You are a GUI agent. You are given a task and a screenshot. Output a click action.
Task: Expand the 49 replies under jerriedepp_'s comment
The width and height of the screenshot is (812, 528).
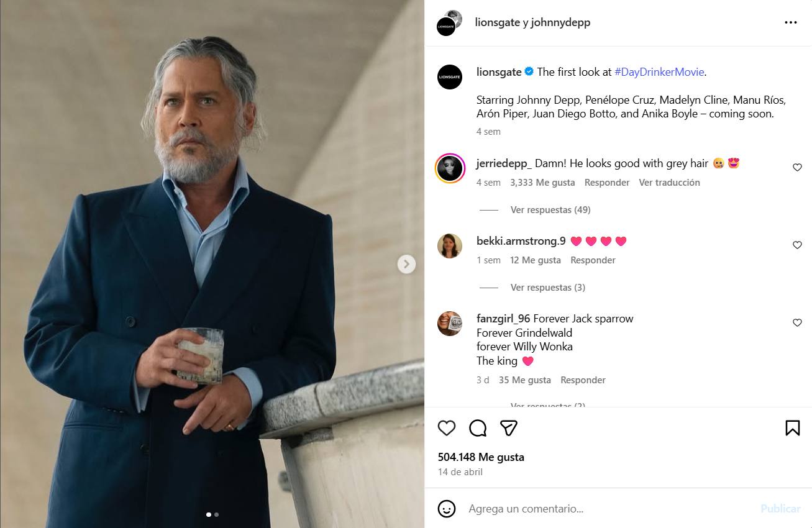click(550, 210)
